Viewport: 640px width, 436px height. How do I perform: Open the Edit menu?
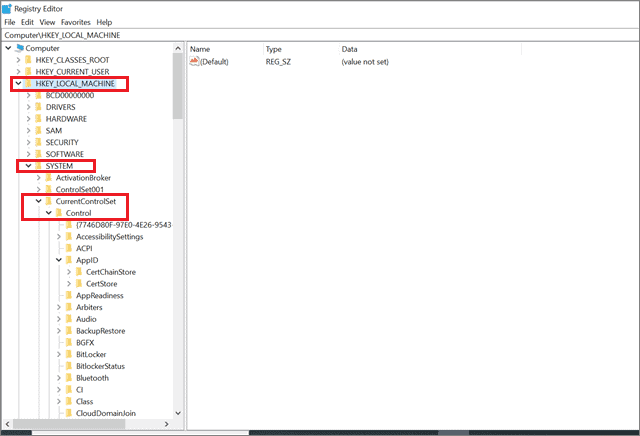[27, 22]
